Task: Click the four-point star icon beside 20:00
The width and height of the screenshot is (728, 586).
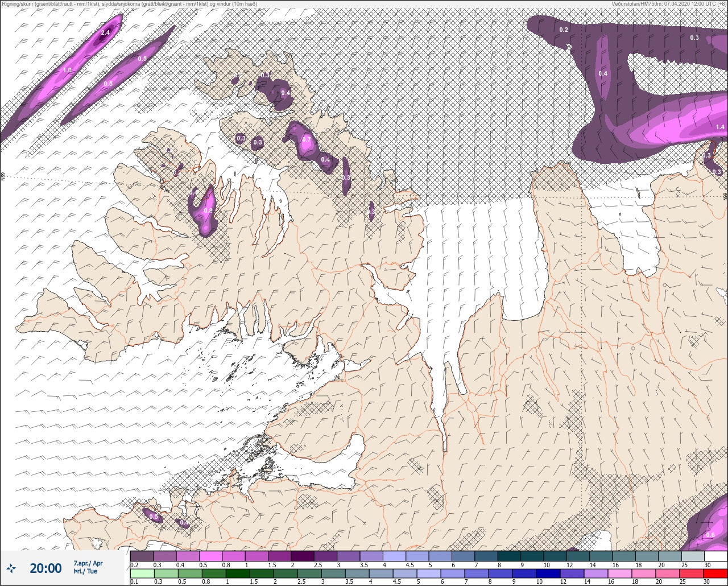Action: pos(11,568)
